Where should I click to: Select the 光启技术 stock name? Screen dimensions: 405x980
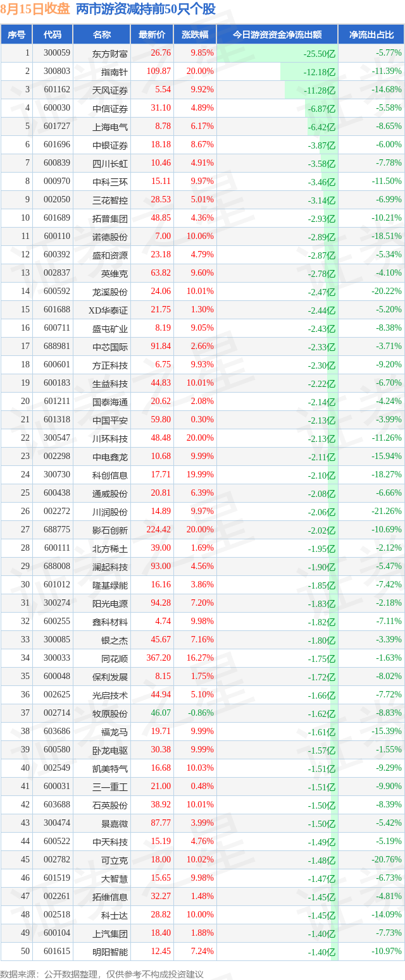pyautogui.click(x=110, y=695)
